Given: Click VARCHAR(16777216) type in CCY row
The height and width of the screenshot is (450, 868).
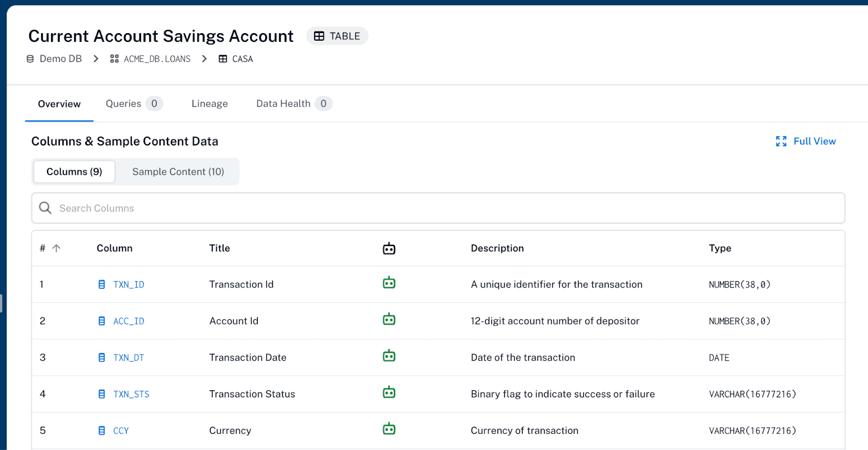Looking at the screenshot, I should (752, 430).
